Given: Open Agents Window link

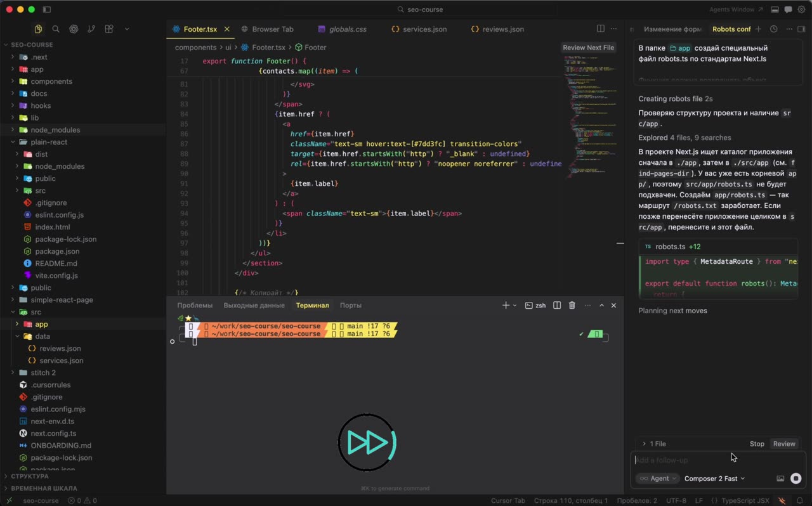Looking at the screenshot, I should point(736,10).
